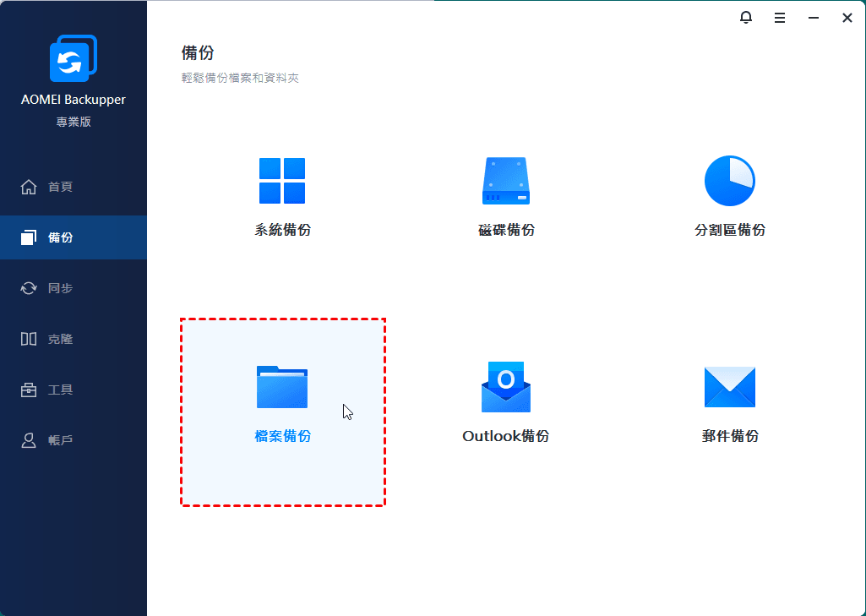Switch to 克隆 in the sidebar
This screenshot has width=866, height=616.
point(74,339)
